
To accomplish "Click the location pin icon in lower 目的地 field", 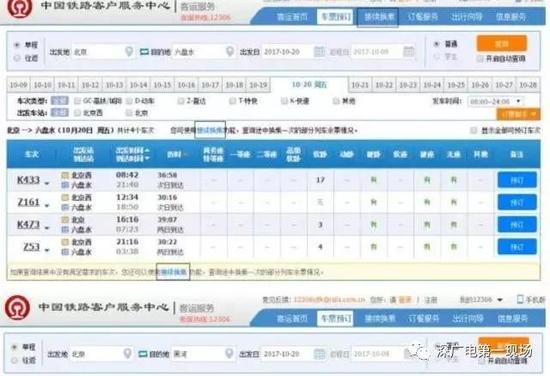I will coord(229,354).
